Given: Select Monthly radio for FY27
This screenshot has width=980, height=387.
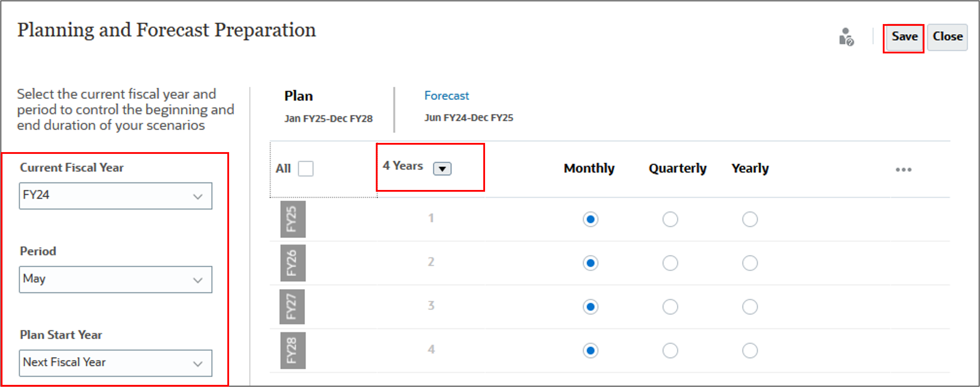Looking at the screenshot, I should (x=590, y=307).
